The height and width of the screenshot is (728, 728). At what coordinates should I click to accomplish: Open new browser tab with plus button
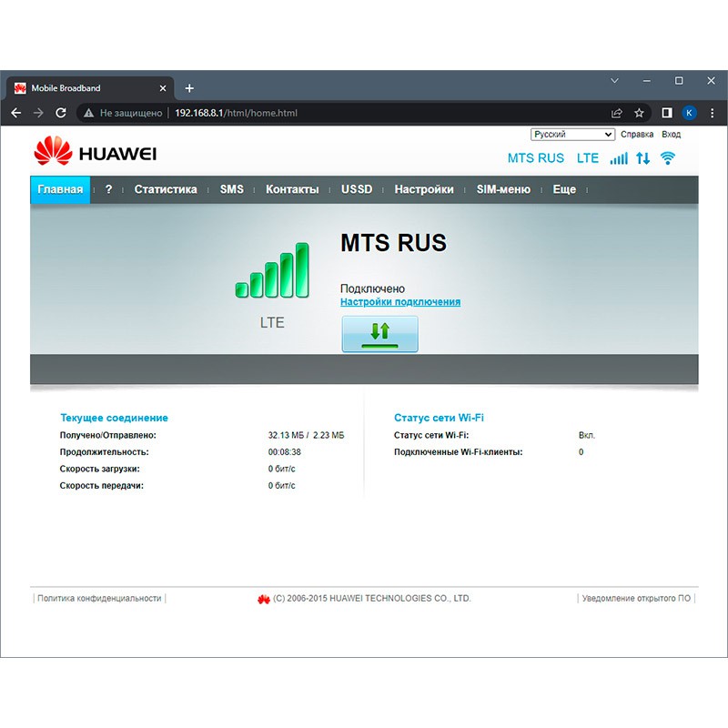click(189, 88)
